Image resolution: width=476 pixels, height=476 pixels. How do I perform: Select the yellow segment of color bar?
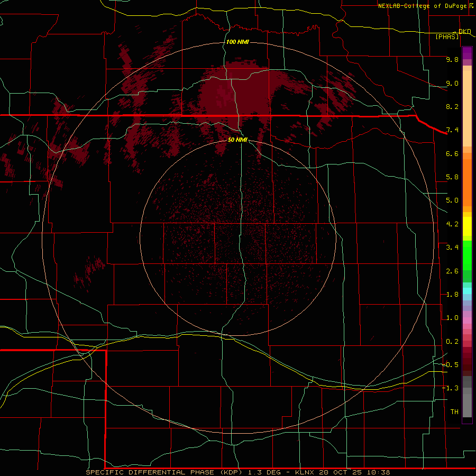coord(467,226)
